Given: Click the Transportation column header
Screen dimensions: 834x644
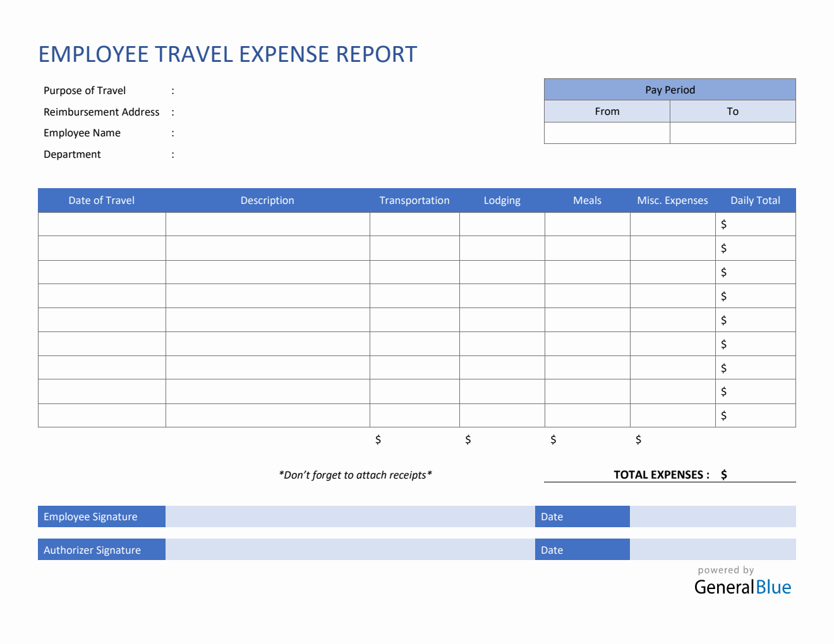Looking at the screenshot, I should [414, 200].
